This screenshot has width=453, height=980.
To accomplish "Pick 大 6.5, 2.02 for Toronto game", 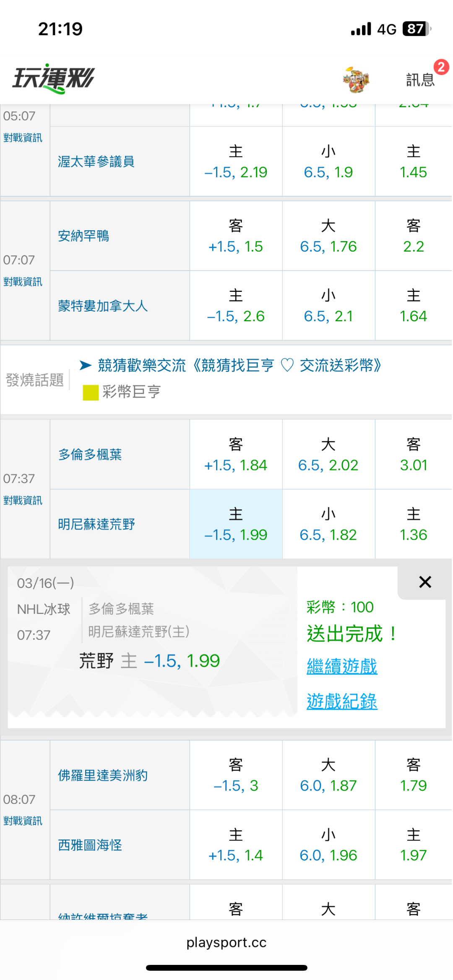I will (328, 455).
